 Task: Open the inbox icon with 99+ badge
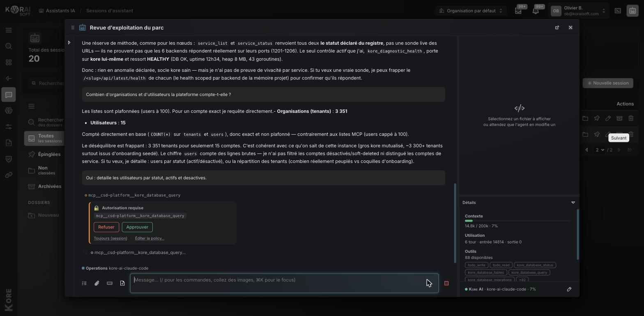point(518,11)
